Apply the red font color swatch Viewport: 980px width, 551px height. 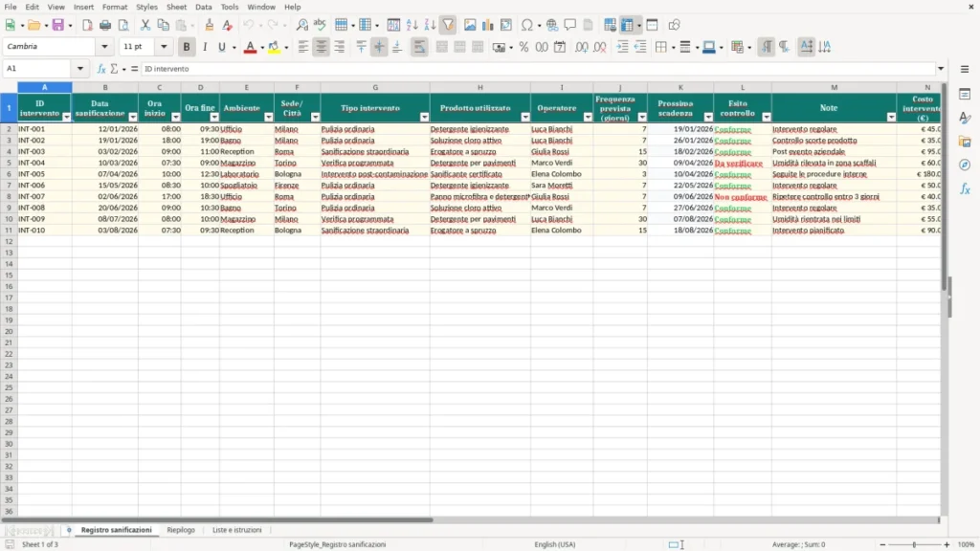250,47
